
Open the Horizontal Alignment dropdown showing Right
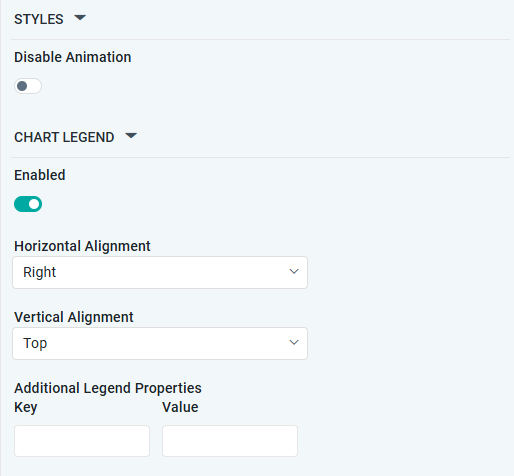tap(160, 272)
